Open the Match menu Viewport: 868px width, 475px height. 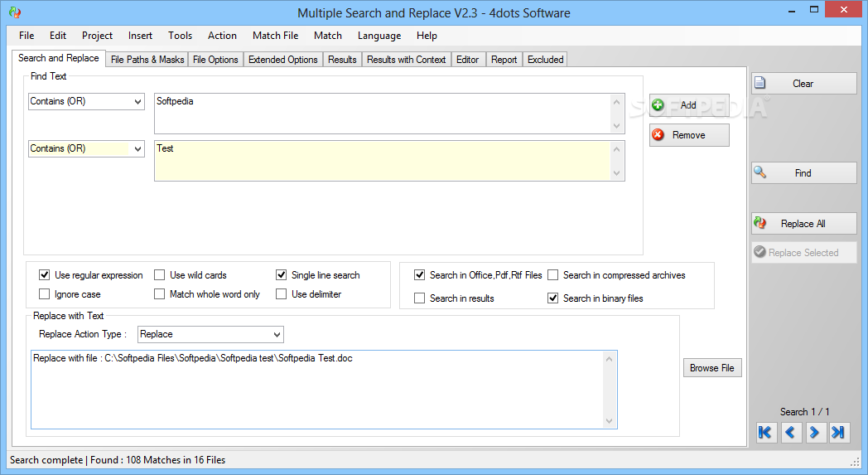pos(328,36)
